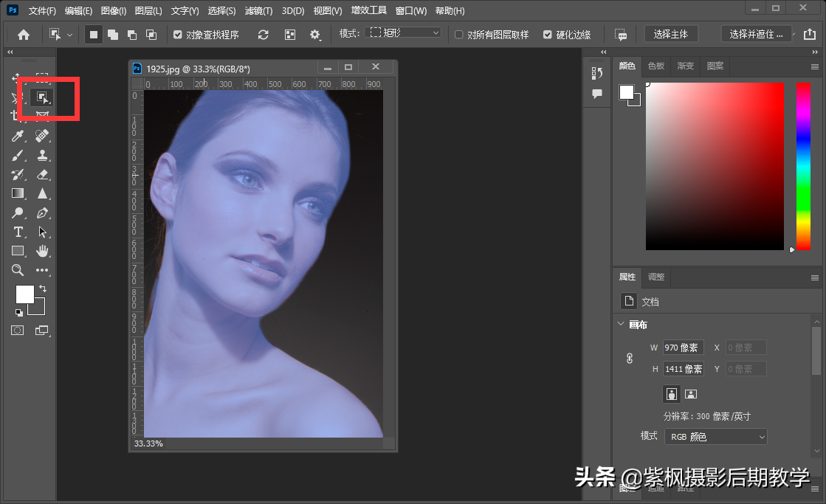Set canvas to portrait orientation

(671, 394)
